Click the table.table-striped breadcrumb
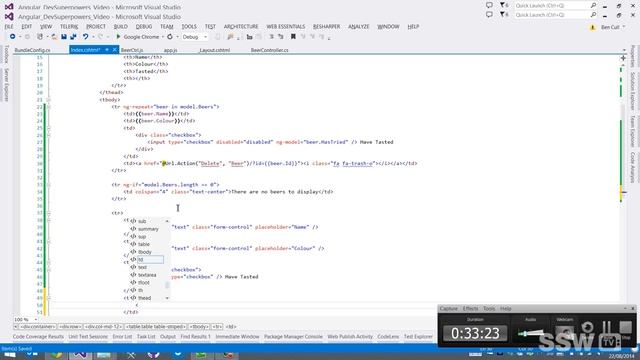Viewport: 640px width, 360px height. tap(156, 327)
